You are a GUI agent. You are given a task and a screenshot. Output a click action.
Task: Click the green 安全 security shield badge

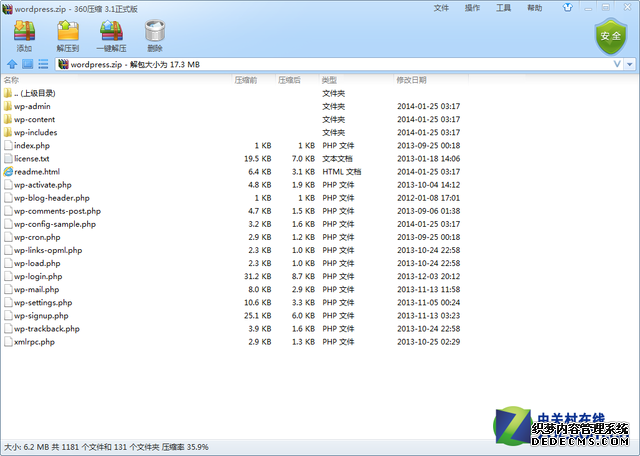point(608,37)
